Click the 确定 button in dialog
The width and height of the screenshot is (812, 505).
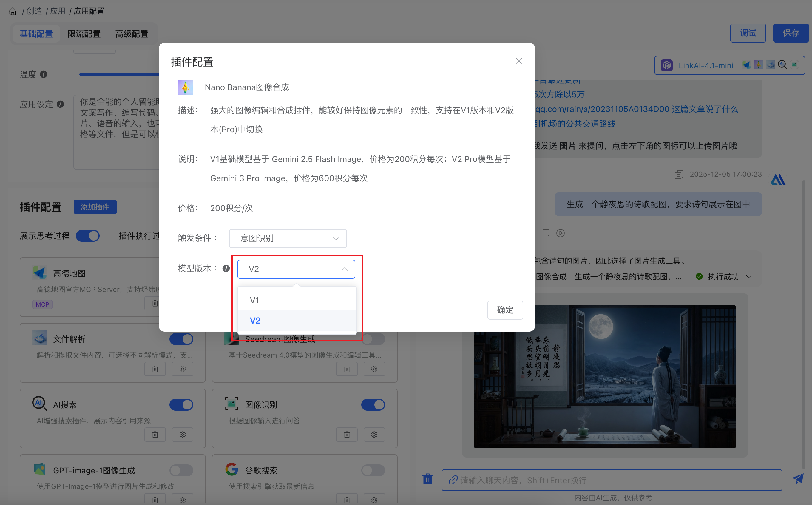[505, 310]
